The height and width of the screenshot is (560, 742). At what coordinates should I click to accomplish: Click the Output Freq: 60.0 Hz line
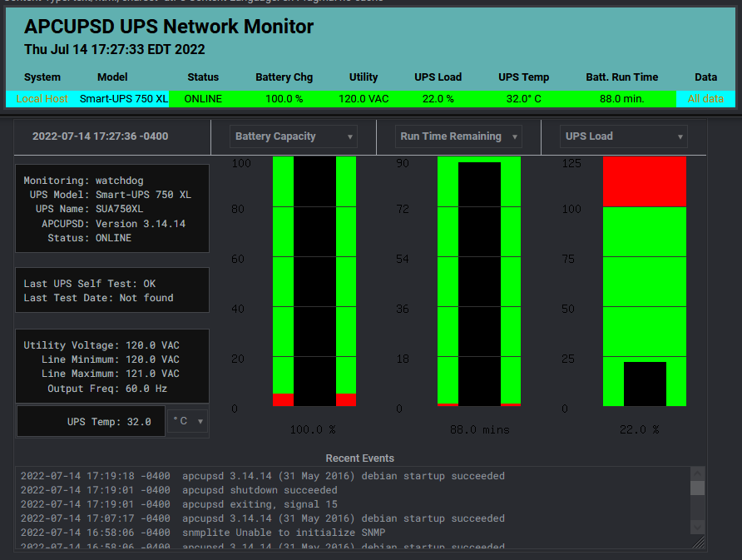click(107, 388)
